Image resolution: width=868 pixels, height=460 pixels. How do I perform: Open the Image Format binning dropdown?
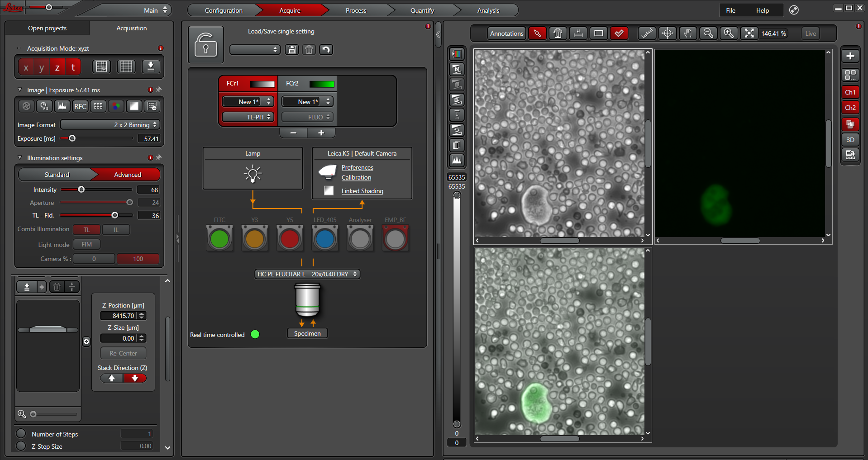tap(110, 125)
